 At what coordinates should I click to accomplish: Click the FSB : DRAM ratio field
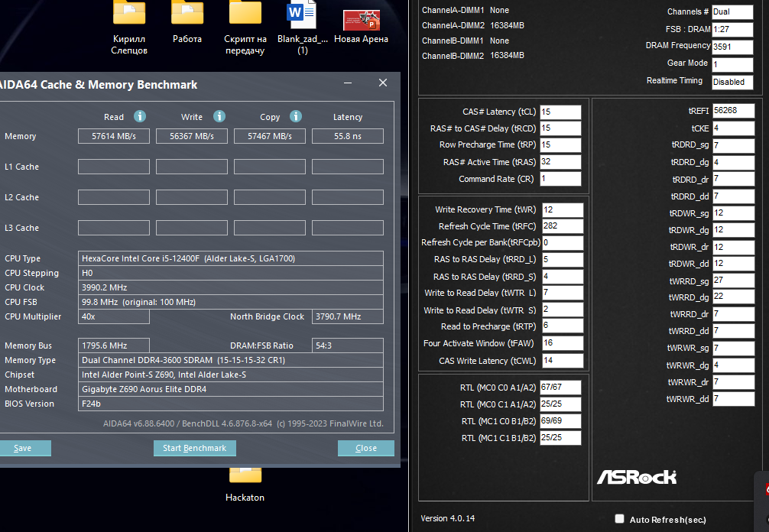pyautogui.click(x=732, y=29)
